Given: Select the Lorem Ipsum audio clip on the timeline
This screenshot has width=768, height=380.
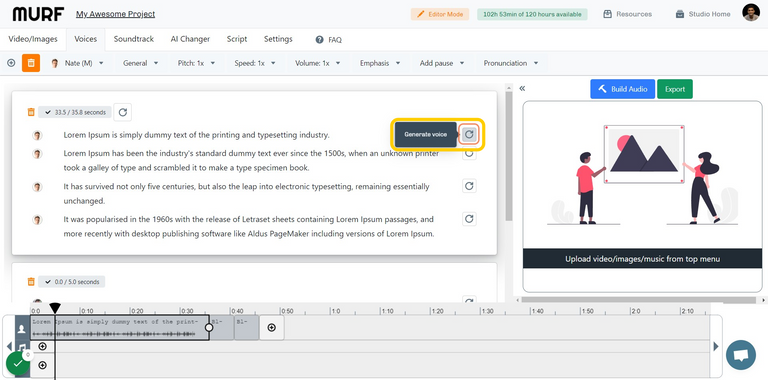Looking at the screenshot, I should tap(120, 328).
